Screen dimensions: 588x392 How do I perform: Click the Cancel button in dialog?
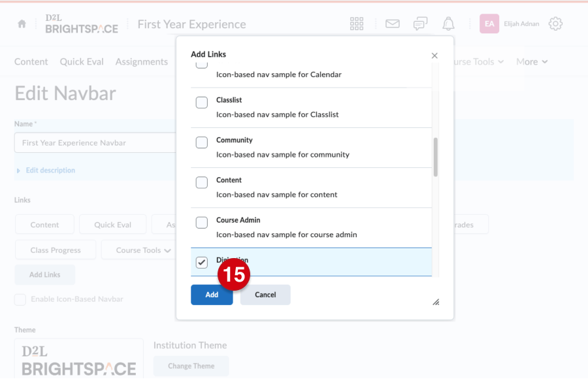click(265, 295)
